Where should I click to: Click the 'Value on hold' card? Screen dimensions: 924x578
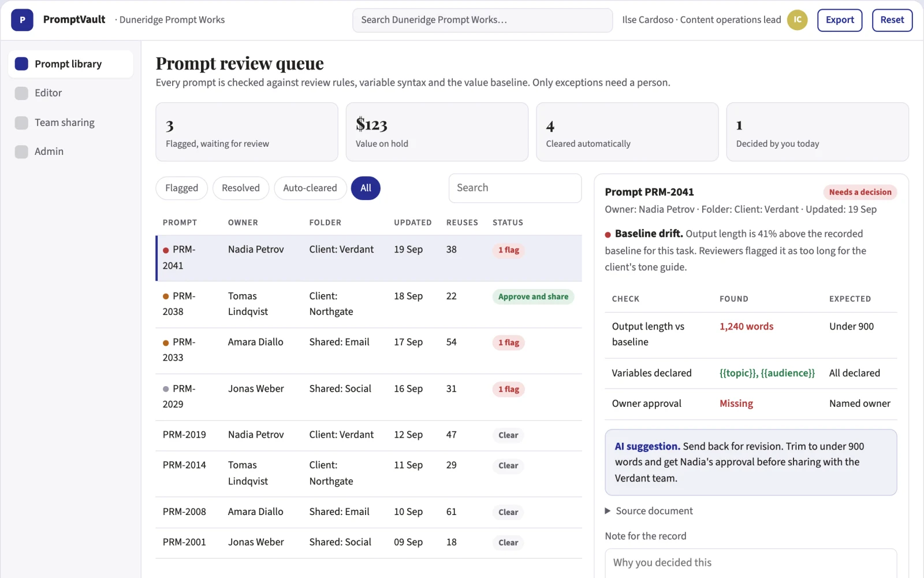click(x=437, y=132)
